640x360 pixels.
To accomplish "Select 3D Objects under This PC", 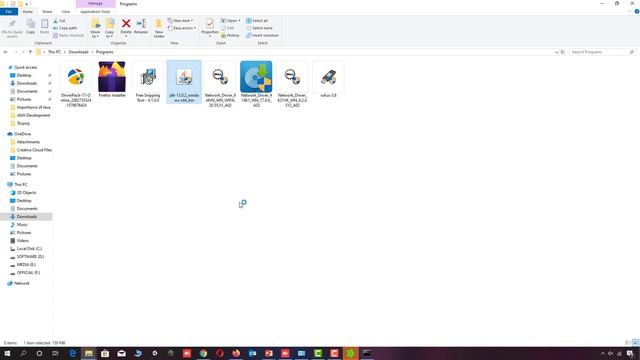I will click(27, 193).
